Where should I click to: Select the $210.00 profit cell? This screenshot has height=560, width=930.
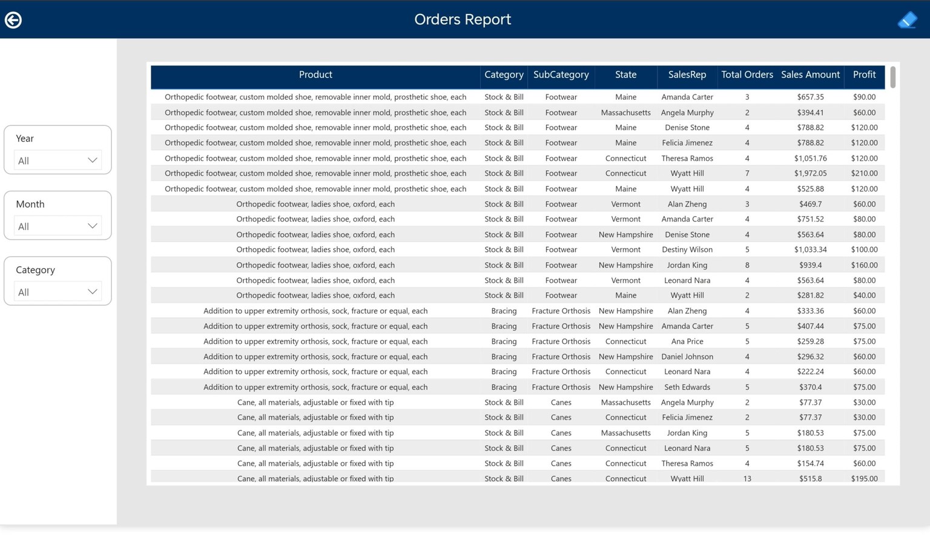864,173
